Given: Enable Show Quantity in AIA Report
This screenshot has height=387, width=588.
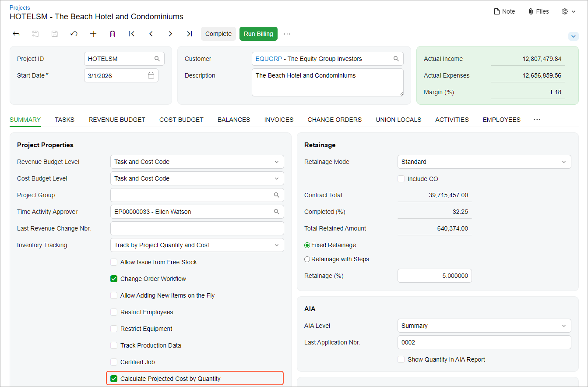Looking at the screenshot, I should [x=401, y=359].
